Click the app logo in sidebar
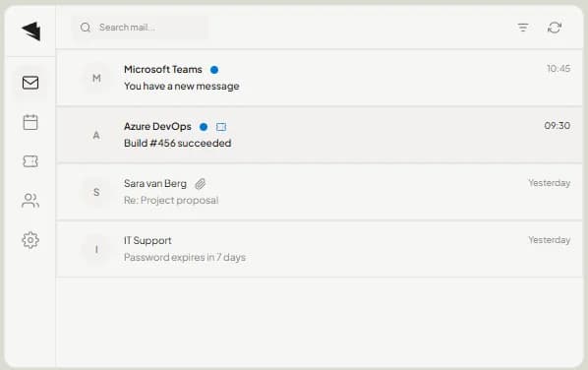The image size is (588, 370). (30, 31)
